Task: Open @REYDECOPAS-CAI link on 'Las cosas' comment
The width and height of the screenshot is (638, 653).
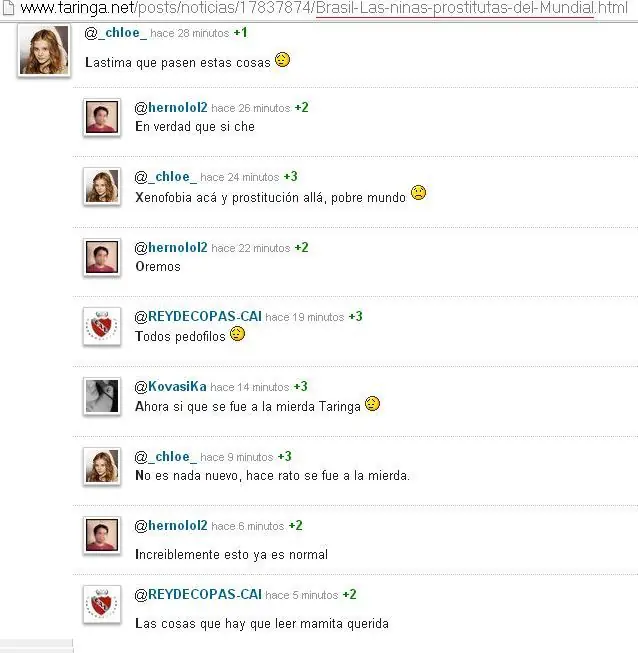Action: tap(198, 595)
